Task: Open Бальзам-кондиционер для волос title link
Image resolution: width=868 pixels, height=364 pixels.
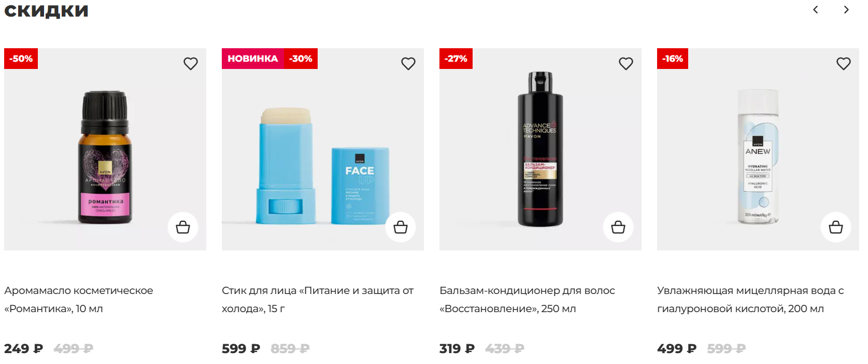Action: [527, 300]
